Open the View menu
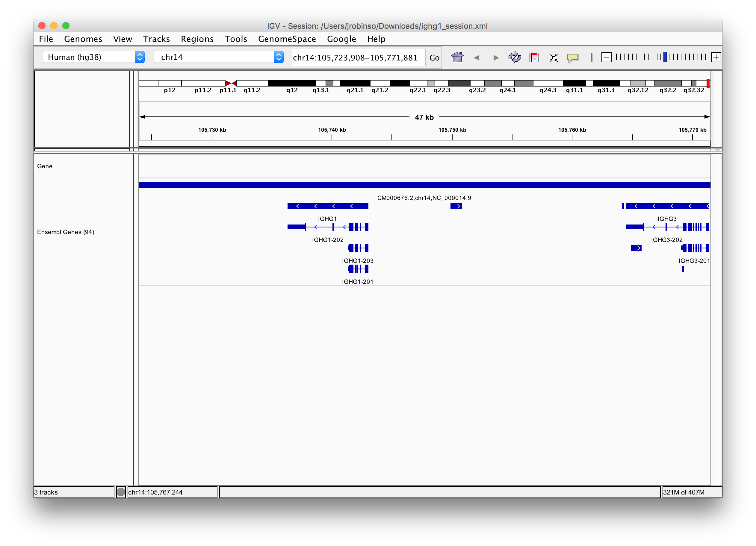 point(123,39)
